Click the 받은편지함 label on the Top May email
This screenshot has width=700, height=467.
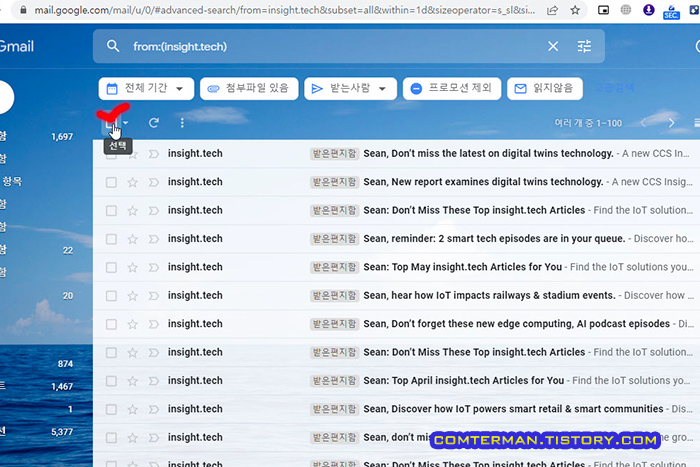tap(334, 267)
